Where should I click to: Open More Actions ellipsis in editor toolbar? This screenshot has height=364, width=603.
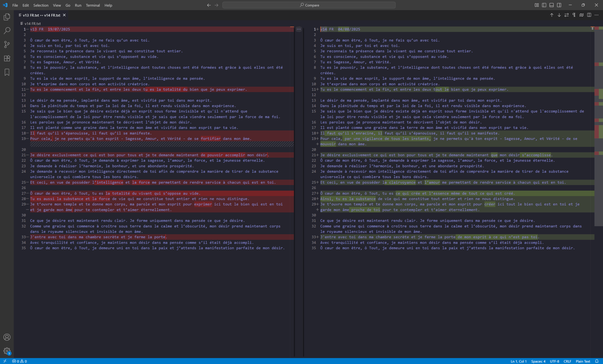click(x=596, y=15)
